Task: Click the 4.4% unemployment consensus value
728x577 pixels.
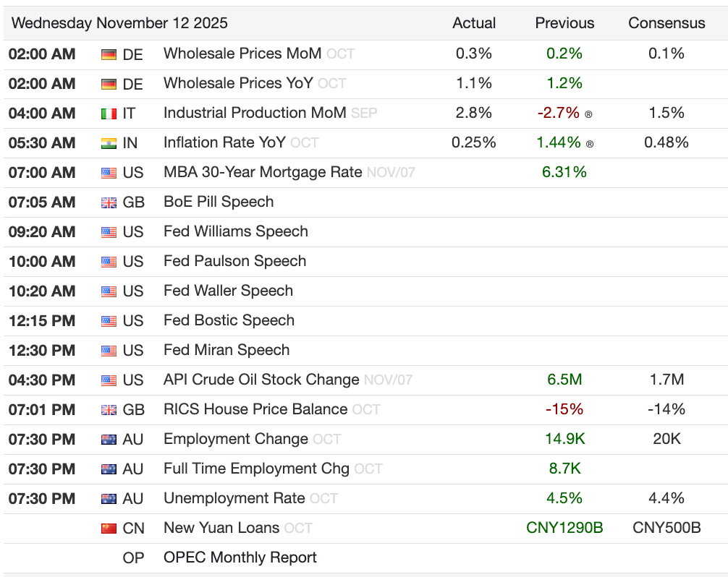Action: [666, 499]
